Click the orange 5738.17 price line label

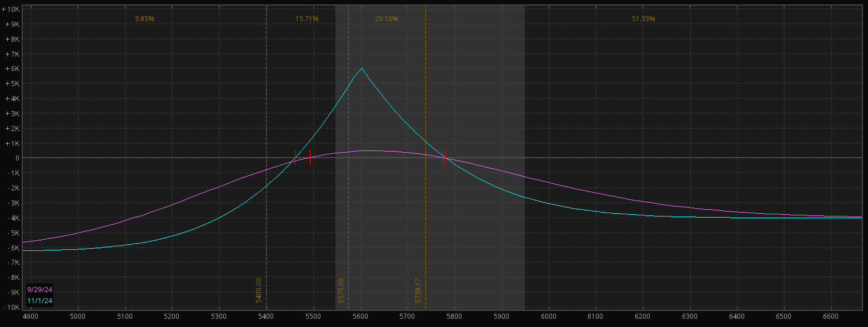418,290
